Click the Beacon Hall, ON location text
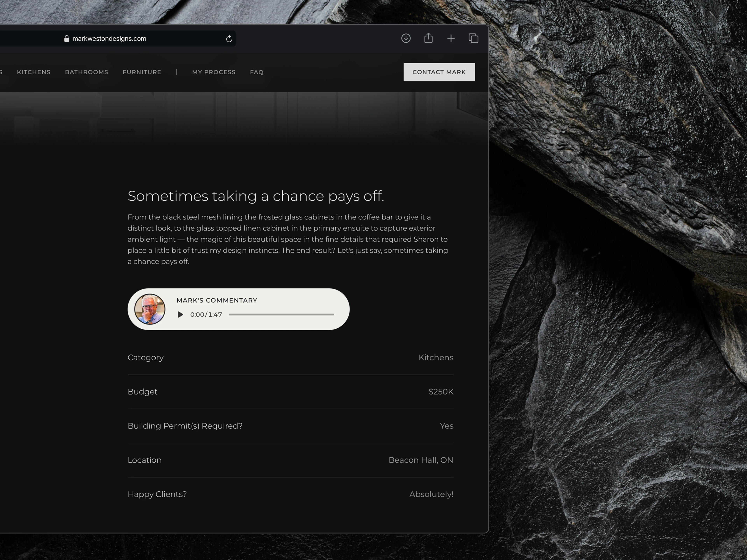Image resolution: width=747 pixels, height=560 pixels. [x=421, y=460]
